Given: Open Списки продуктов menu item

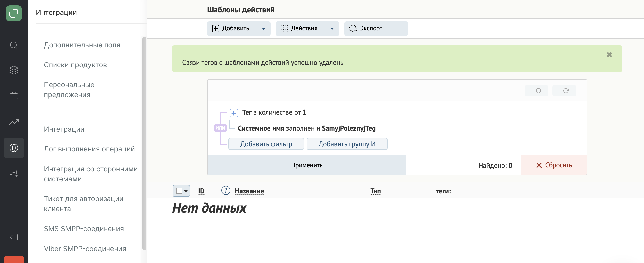Looking at the screenshot, I should point(75,65).
